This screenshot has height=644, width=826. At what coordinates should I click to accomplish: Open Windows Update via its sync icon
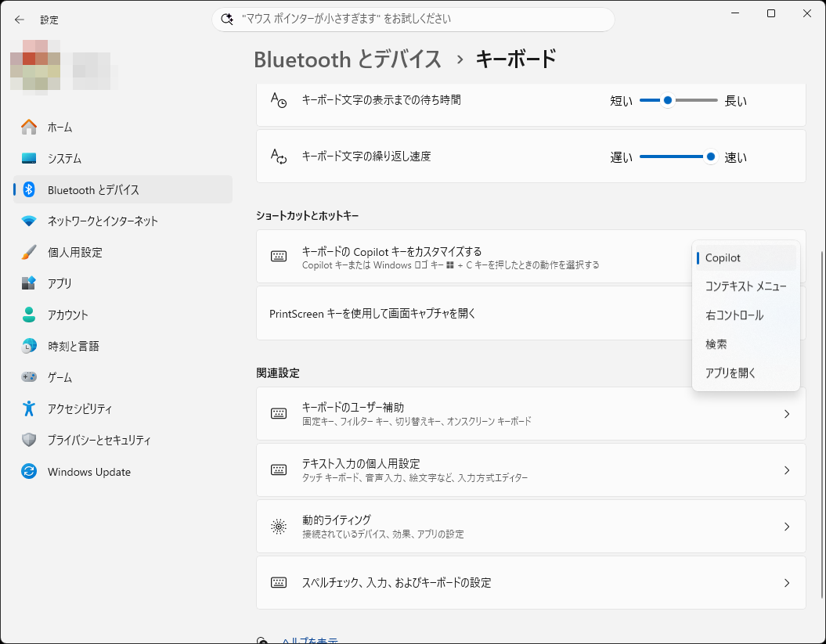point(29,471)
